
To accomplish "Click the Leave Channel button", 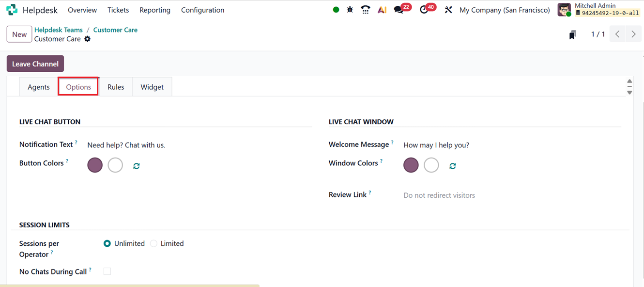I will 35,64.
